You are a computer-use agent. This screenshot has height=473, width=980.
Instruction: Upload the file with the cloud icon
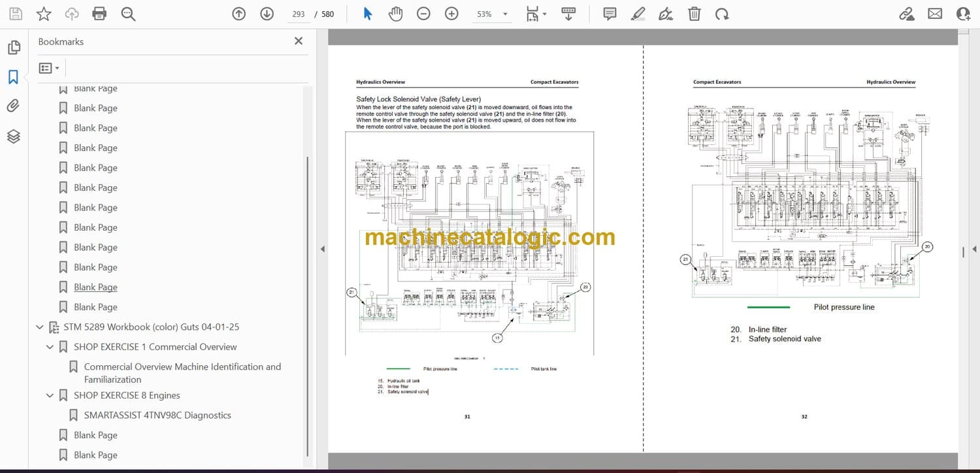(72, 14)
